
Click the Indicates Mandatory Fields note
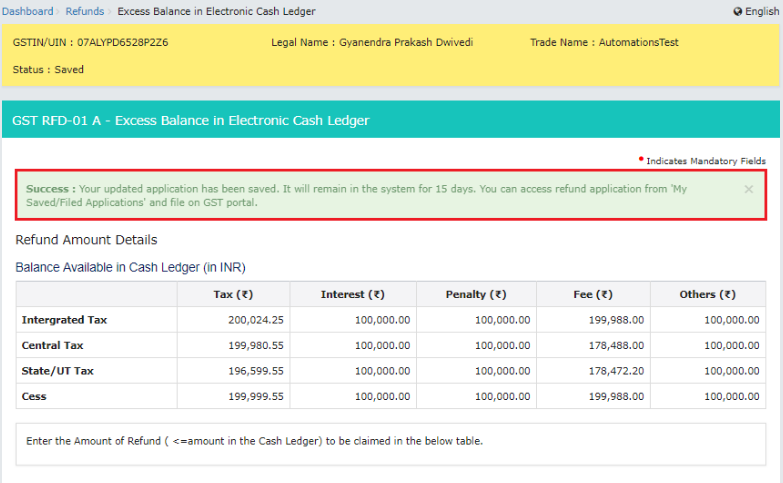(x=706, y=161)
